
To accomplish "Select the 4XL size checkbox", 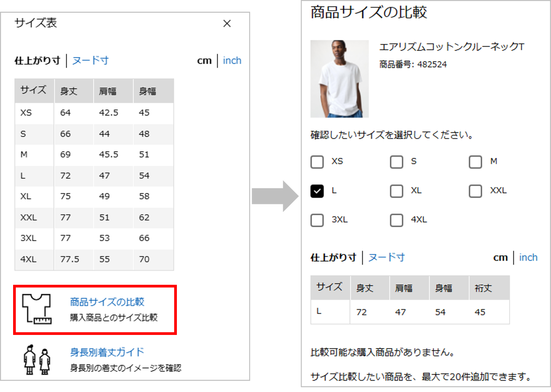I will click(x=396, y=220).
